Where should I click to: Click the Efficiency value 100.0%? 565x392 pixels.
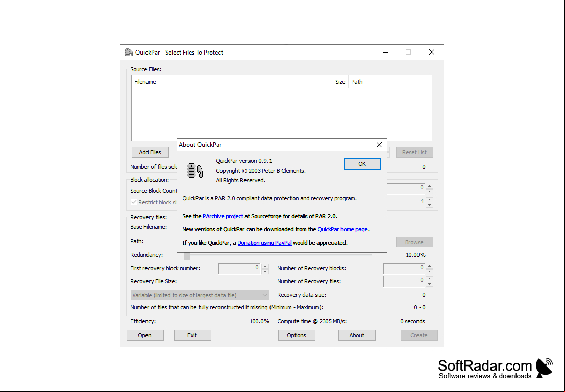[x=259, y=321]
